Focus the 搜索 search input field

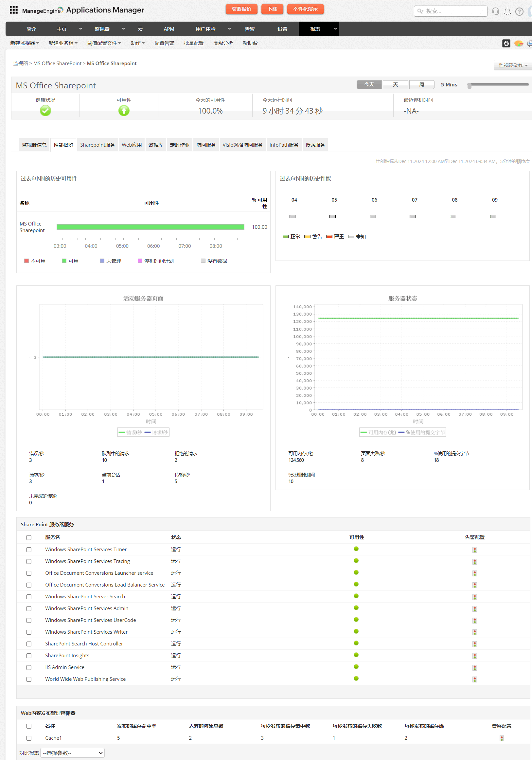coord(451,11)
